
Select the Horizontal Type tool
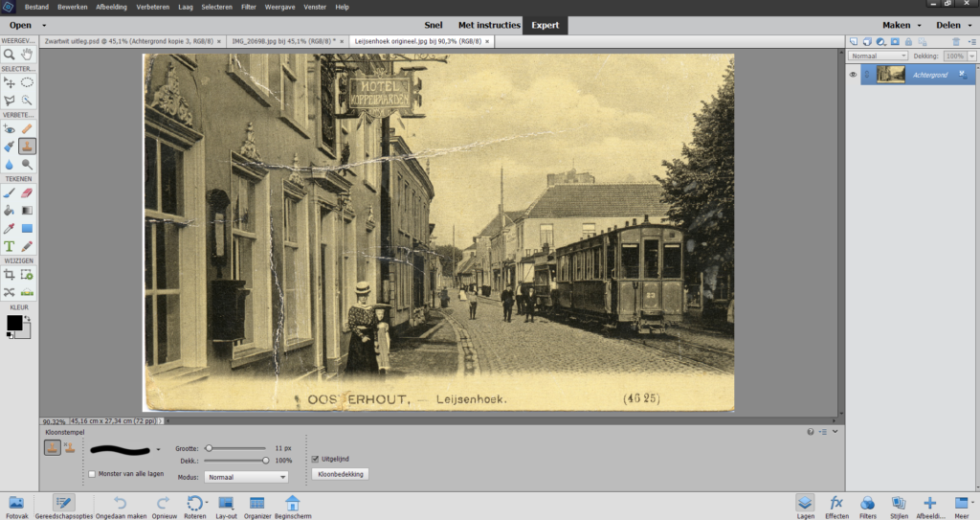[9, 246]
